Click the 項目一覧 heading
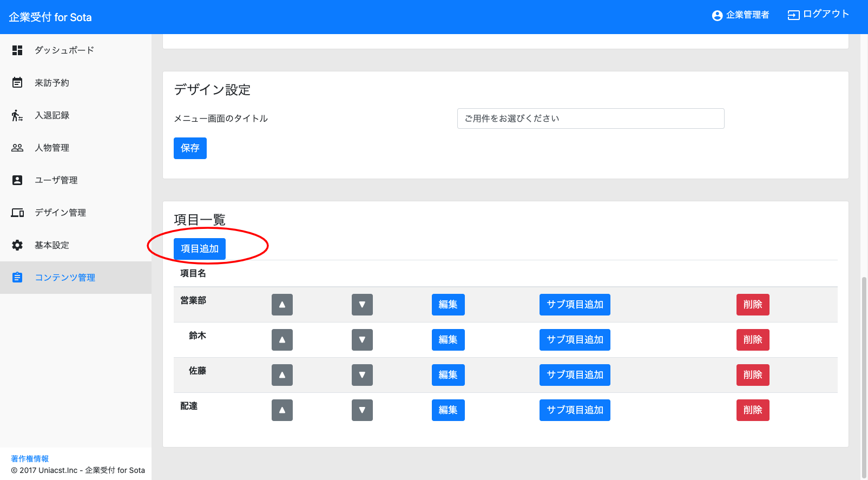 [200, 220]
